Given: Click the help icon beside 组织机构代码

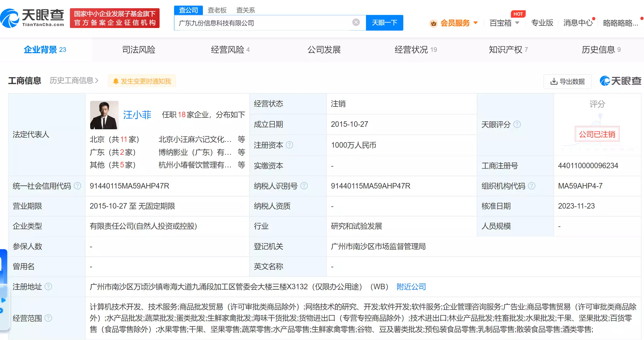Looking at the screenshot, I should (532, 186).
